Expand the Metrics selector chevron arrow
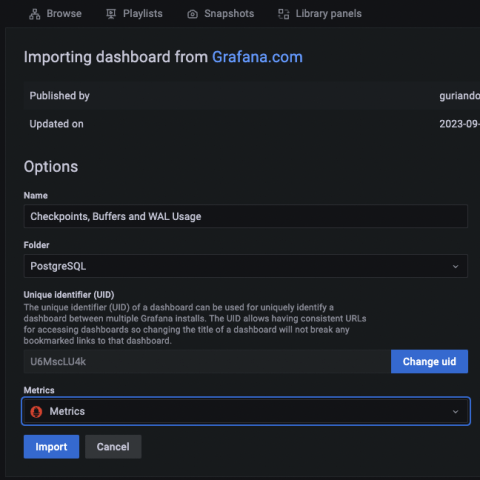Image resolution: width=480 pixels, height=480 pixels. (x=455, y=412)
